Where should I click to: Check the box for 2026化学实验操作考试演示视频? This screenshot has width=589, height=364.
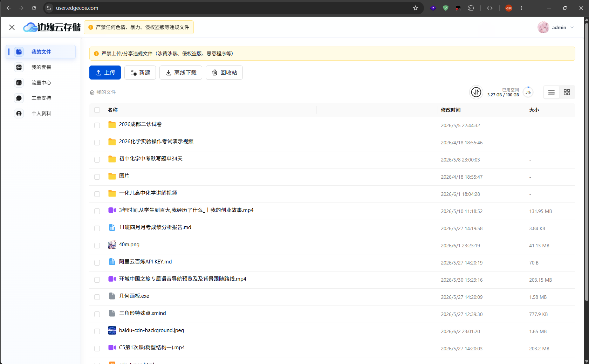(97, 143)
